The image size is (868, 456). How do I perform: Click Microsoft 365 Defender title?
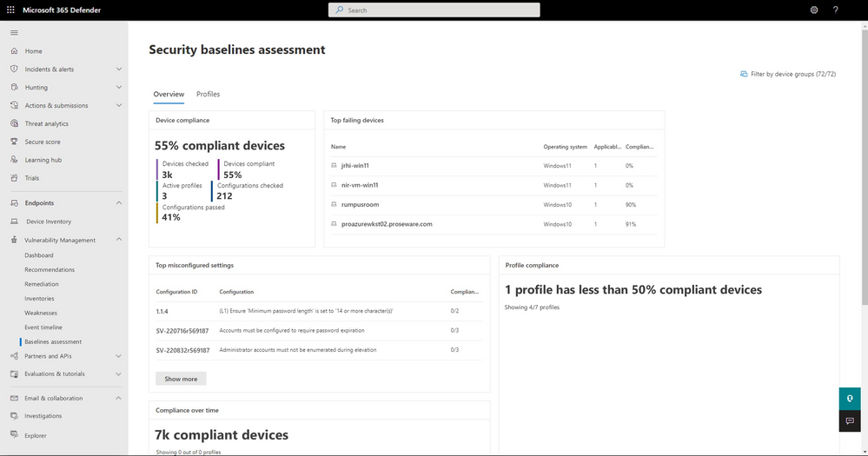point(62,10)
